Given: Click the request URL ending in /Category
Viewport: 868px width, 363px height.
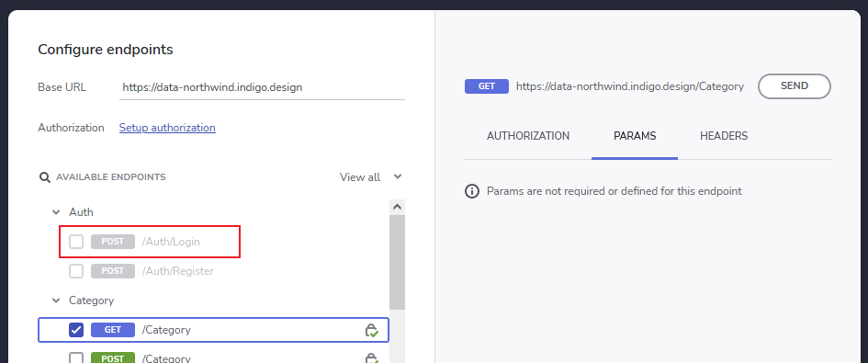Looking at the screenshot, I should point(630,86).
